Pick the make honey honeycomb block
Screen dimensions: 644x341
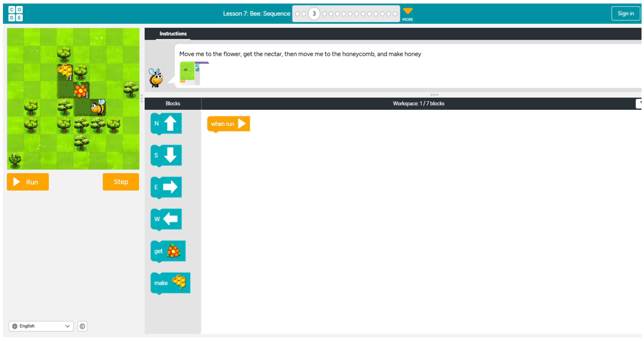pyautogui.click(x=170, y=283)
